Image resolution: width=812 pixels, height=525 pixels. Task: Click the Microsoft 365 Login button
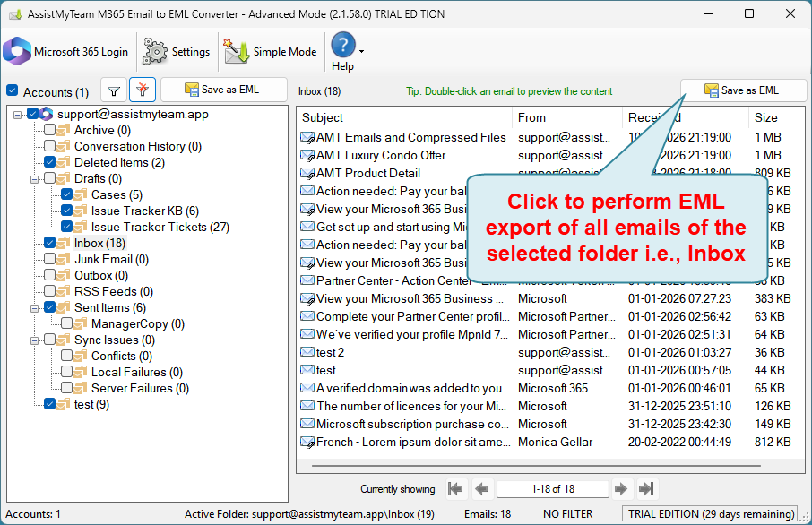[x=66, y=51]
